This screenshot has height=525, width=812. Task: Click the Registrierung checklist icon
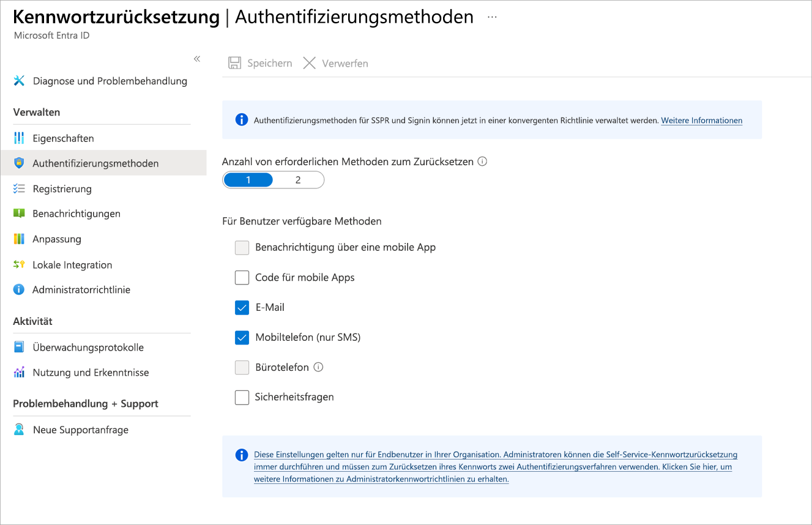click(19, 188)
